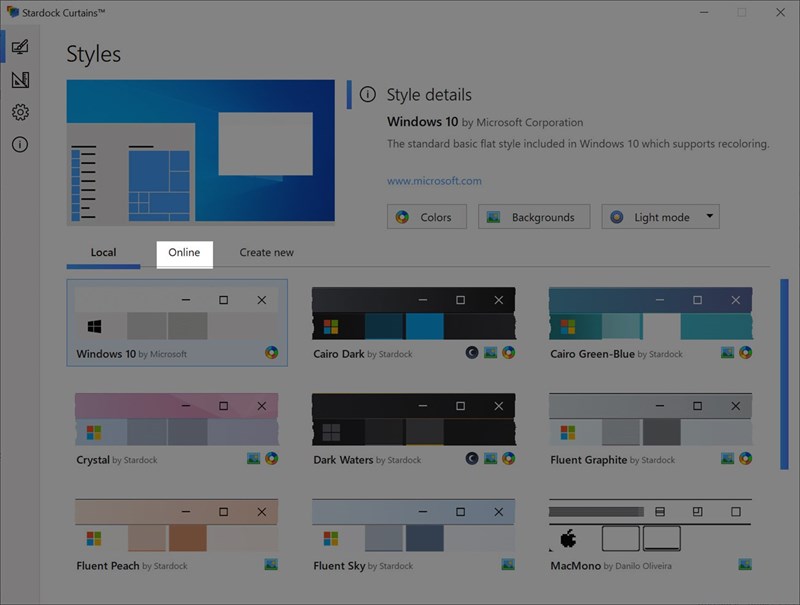Click dark mode moon icon on Dark Waters
Image resolution: width=800 pixels, height=605 pixels.
(x=472, y=458)
